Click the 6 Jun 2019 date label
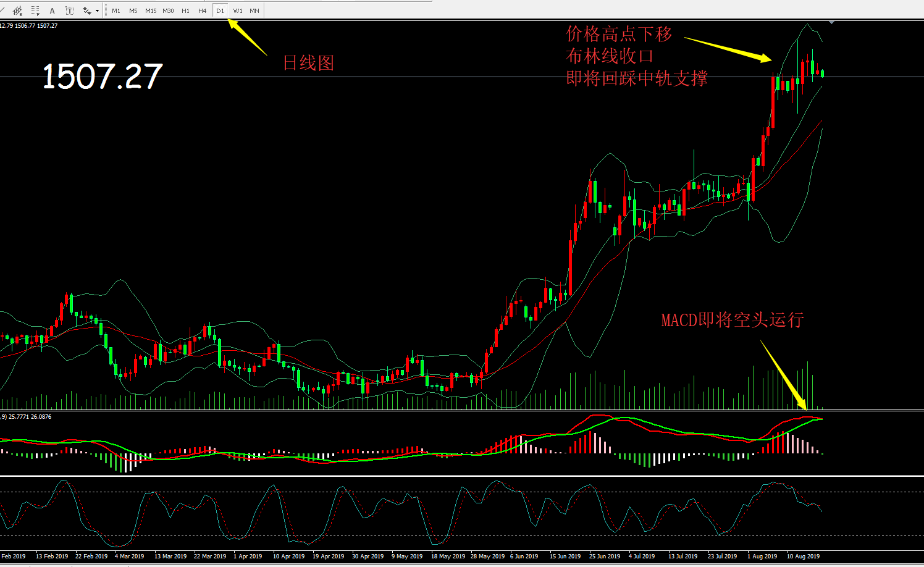The width and height of the screenshot is (924, 567). [524, 556]
